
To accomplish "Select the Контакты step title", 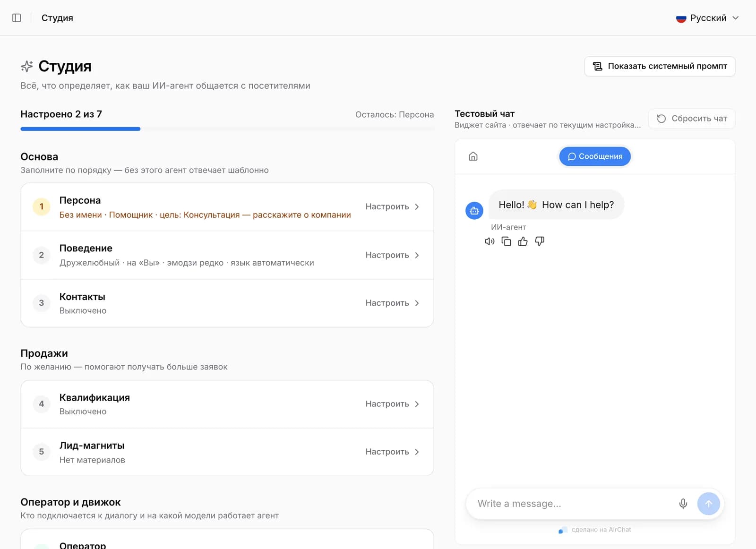I will point(82,297).
